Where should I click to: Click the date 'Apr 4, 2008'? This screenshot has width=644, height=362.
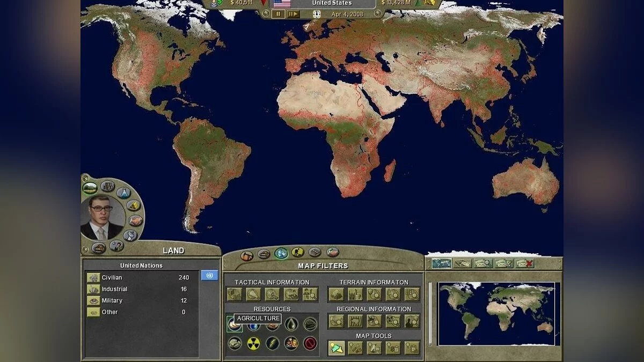click(x=347, y=14)
